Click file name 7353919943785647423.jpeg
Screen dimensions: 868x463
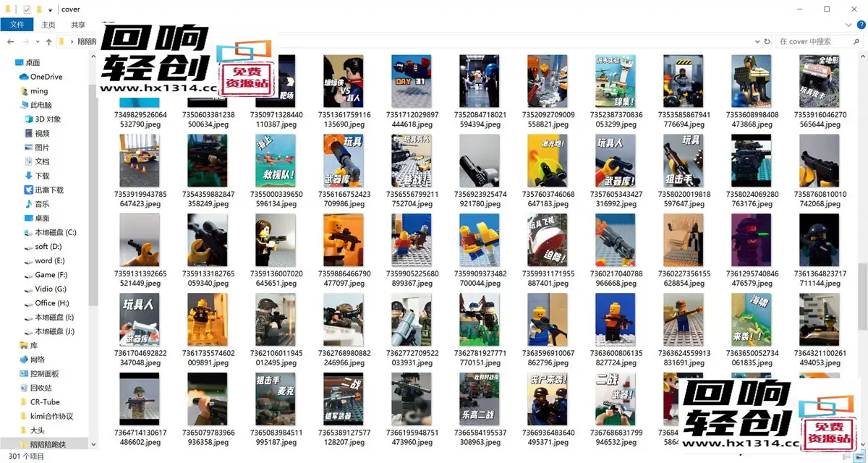pos(140,199)
